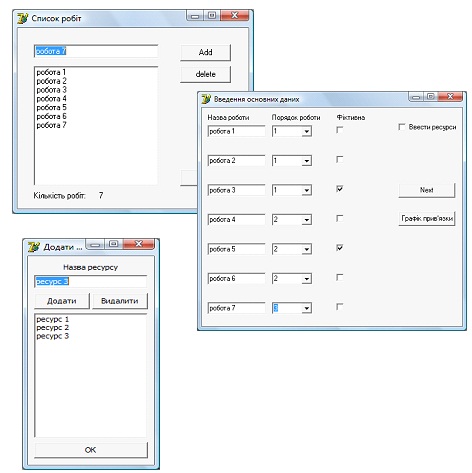This screenshot has height=473, width=472.
Task: Open the order dropdown for робота 1
Action: (x=306, y=131)
